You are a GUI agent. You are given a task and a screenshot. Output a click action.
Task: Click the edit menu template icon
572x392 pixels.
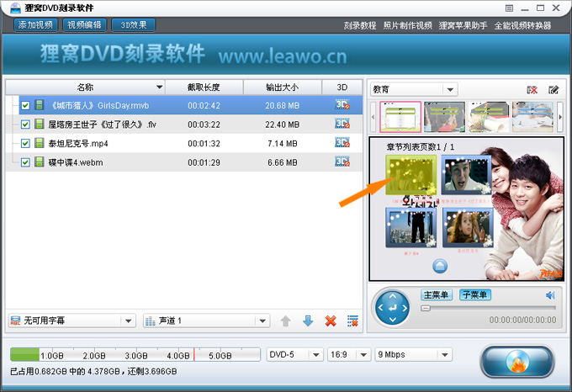(553, 90)
